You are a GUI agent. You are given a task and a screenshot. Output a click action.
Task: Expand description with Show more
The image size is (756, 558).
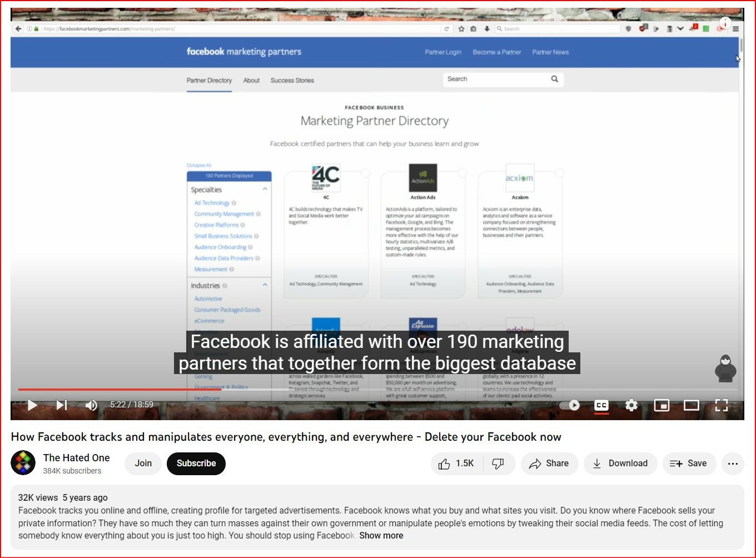point(381,535)
